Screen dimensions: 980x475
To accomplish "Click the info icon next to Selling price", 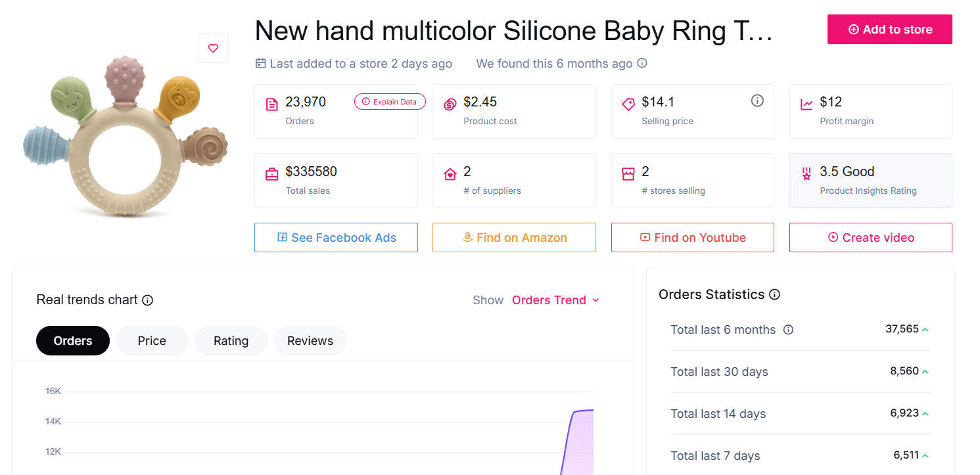I will click(x=757, y=100).
